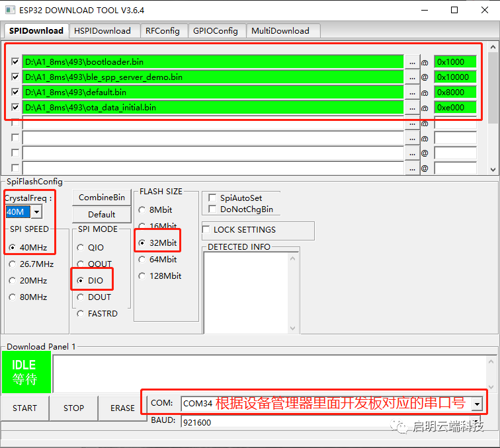Enable the DoNotChgBin checkbox
This screenshot has width=500, height=448.
212,209
